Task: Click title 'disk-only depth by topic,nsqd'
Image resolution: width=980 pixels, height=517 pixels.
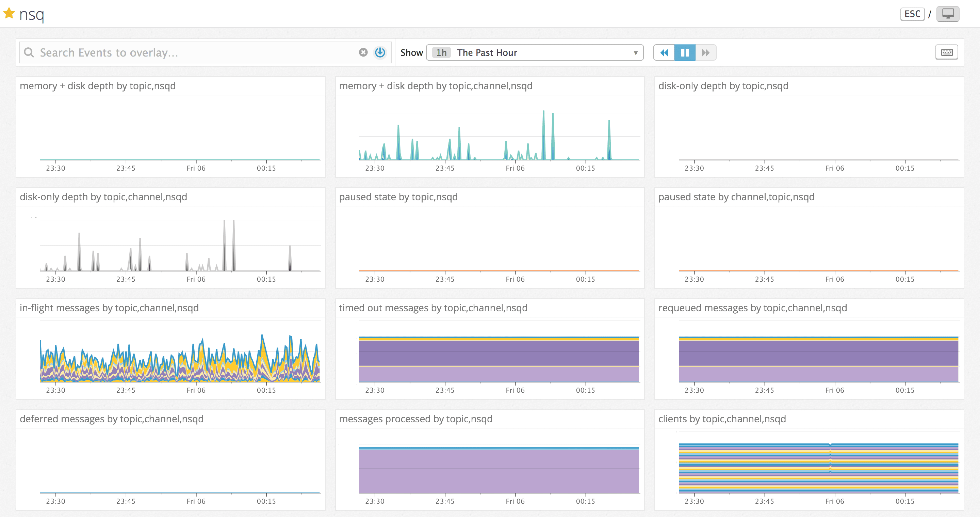Action: [723, 86]
